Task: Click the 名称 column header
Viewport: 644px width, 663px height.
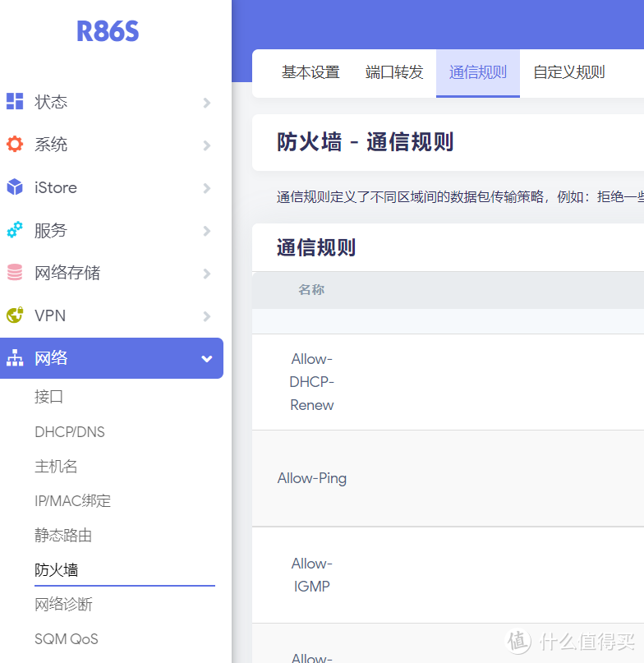Action: click(311, 290)
